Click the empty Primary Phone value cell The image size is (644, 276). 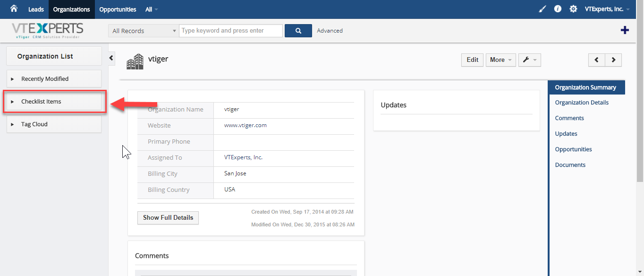coord(284,141)
